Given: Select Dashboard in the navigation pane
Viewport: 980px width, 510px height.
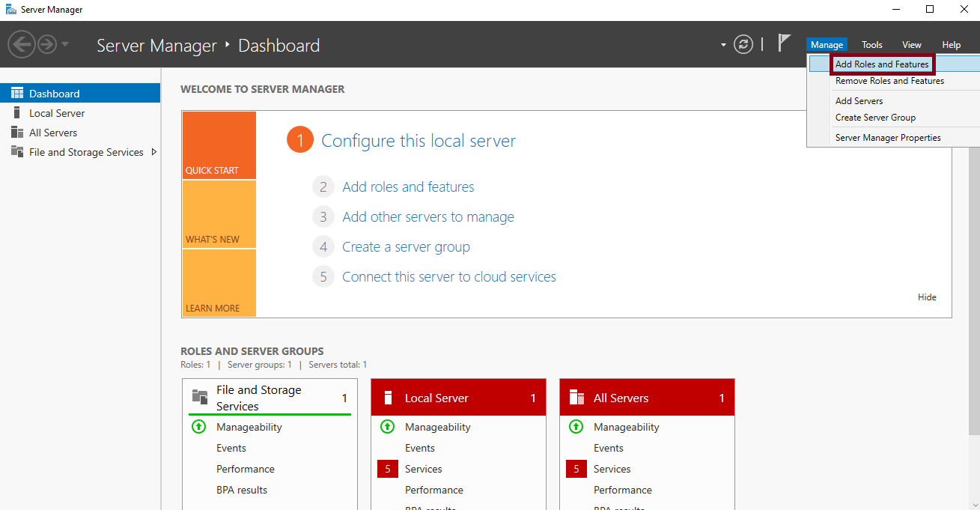Looking at the screenshot, I should tap(80, 93).
